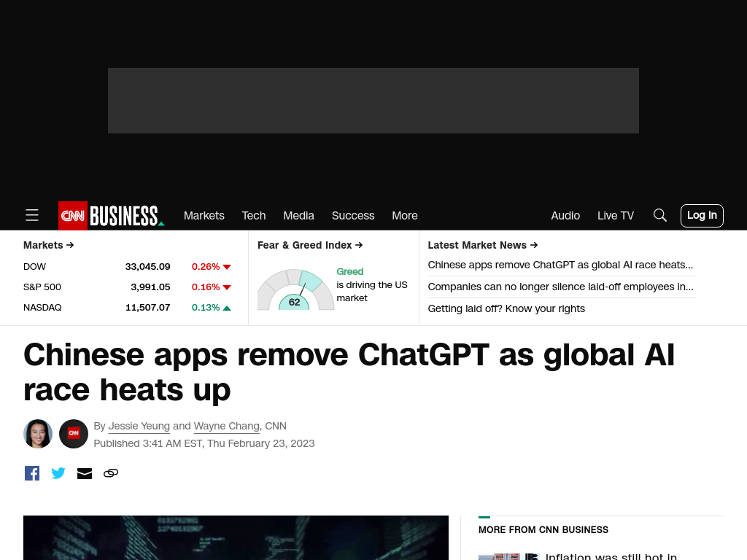Select the Live TV link
This screenshot has height=560, width=747.
pyautogui.click(x=616, y=216)
